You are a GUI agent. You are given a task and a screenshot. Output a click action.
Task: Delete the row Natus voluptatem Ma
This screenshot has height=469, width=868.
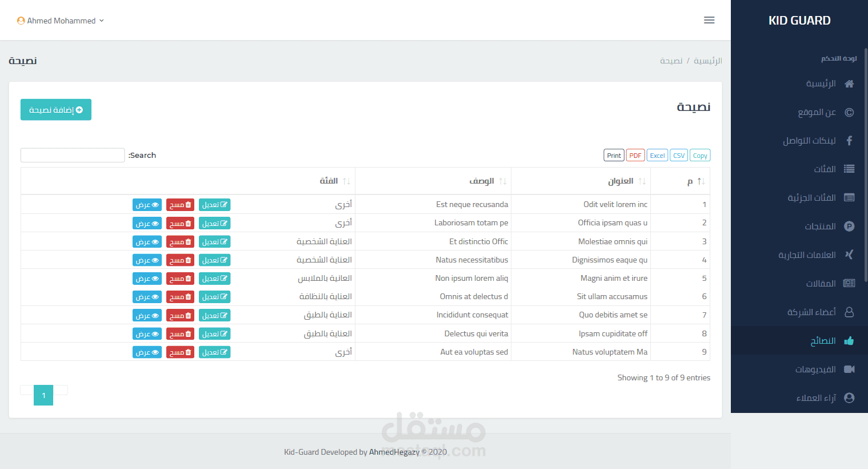pyautogui.click(x=180, y=352)
